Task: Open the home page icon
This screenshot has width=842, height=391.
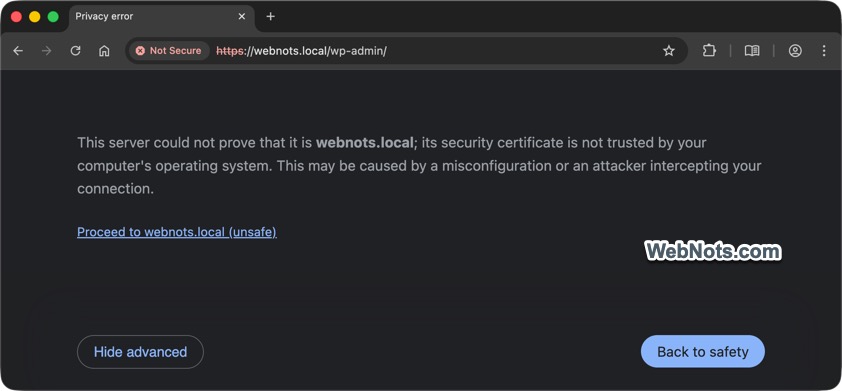Action: pos(104,50)
